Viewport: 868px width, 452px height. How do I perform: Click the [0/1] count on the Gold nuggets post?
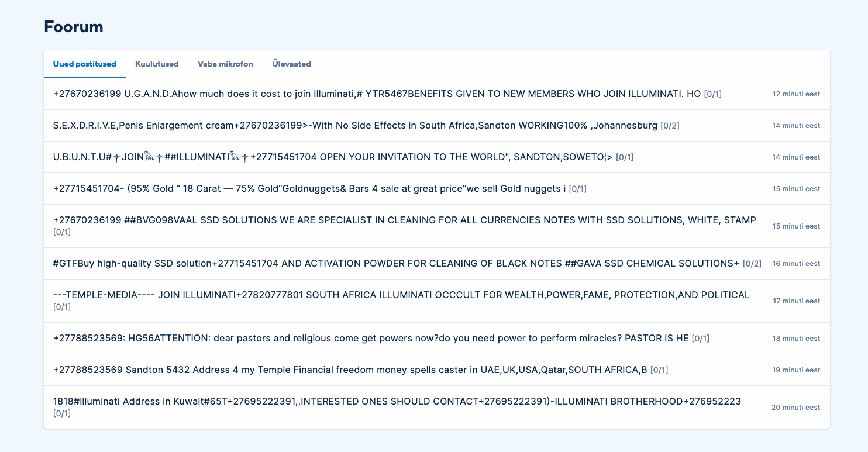click(x=577, y=189)
